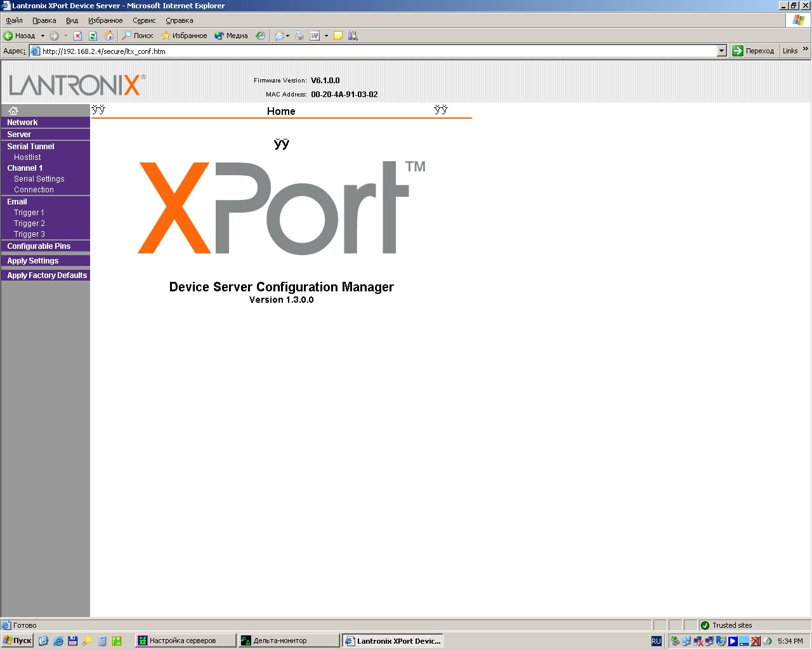
Task: Click the Переход (Go) button
Action: [x=753, y=51]
